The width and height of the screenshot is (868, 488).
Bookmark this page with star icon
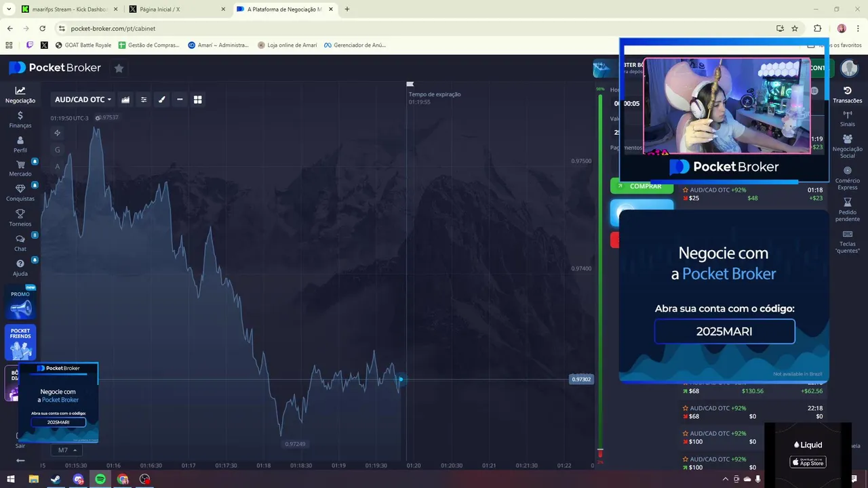(x=795, y=28)
